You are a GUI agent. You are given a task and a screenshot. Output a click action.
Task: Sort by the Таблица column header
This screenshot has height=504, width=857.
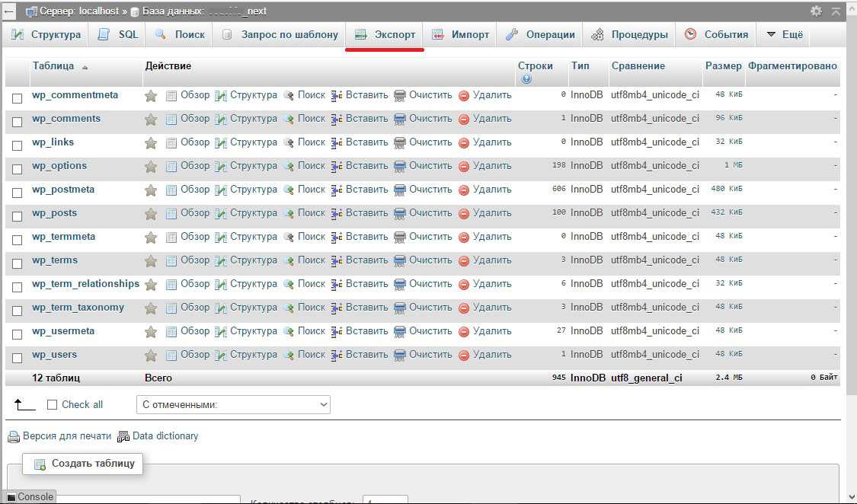53,66
